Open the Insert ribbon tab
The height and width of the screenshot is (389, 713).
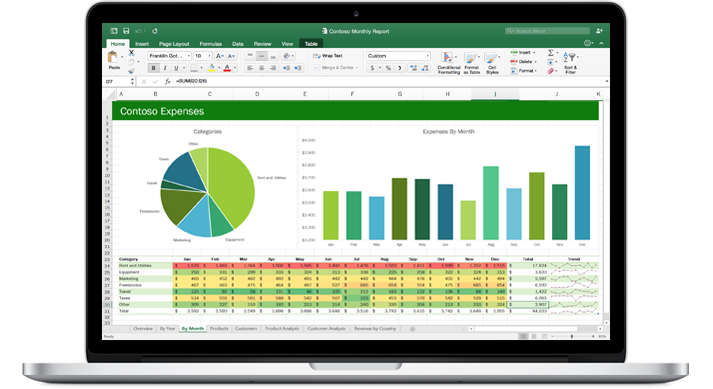(x=142, y=44)
